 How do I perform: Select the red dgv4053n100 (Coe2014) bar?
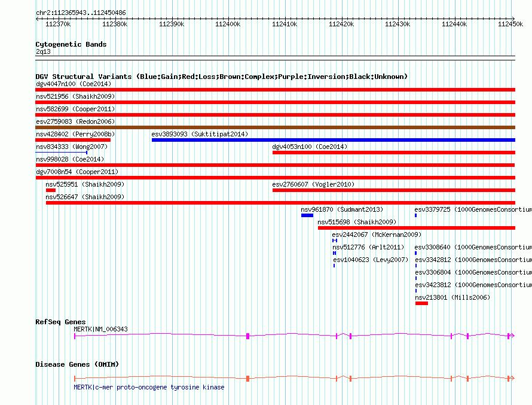pyautogui.click(x=393, y=153)
